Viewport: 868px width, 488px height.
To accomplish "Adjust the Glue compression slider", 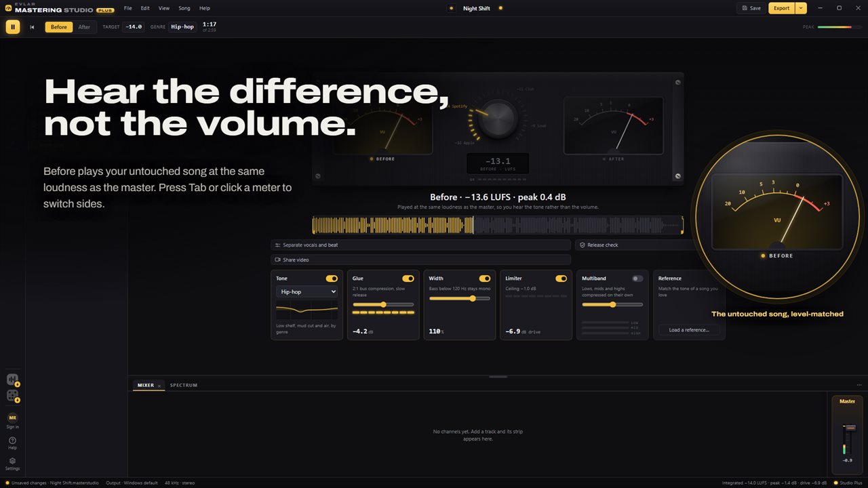I will (383, 305).
